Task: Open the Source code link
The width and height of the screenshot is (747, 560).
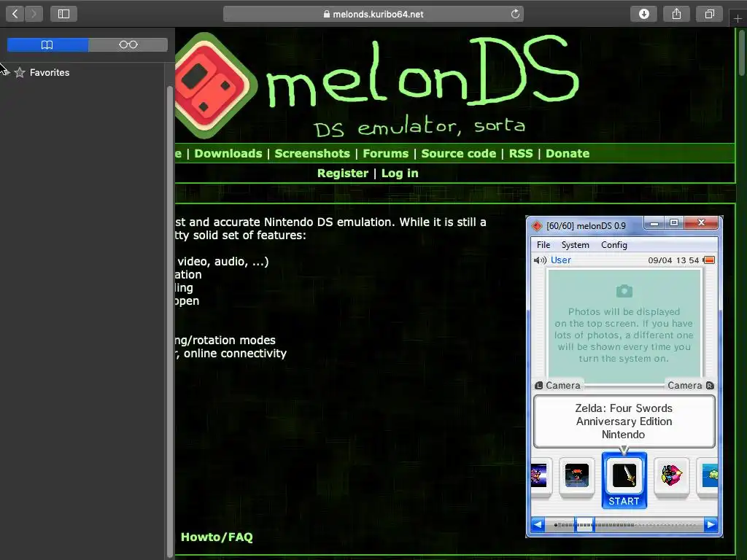Action: click(458, 153)
